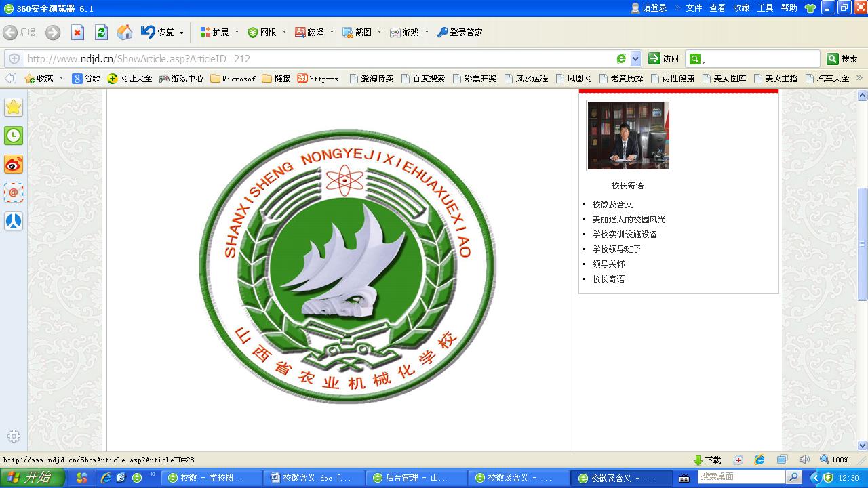The height and width of the screenshot is (488, 868).
Task: Click the 100% zoom level control
Action: [x=834, y=460]
